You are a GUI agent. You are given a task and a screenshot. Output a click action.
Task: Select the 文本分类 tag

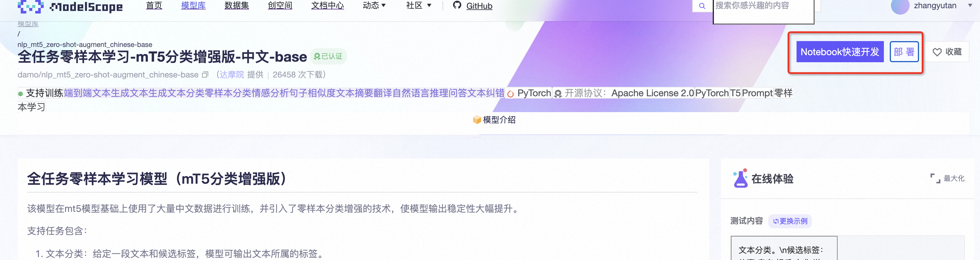(x=186, y=93)
